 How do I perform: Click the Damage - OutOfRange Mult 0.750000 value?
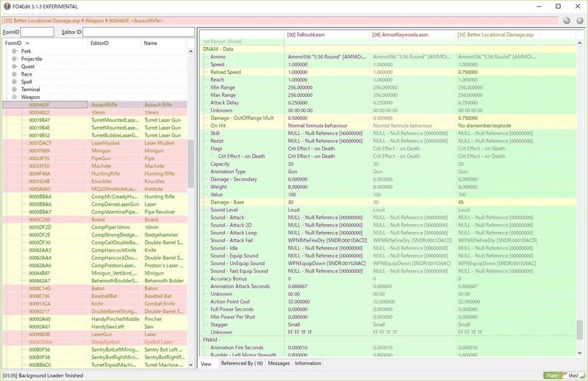[467, 118]
